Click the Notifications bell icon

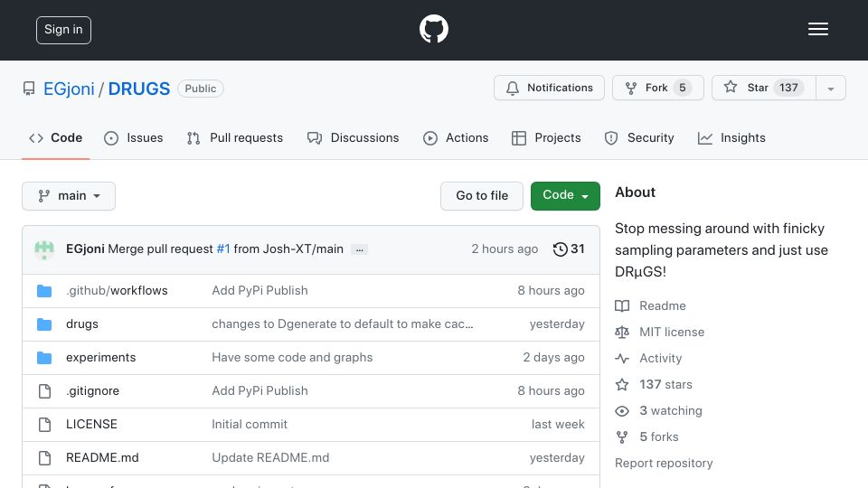513,88
